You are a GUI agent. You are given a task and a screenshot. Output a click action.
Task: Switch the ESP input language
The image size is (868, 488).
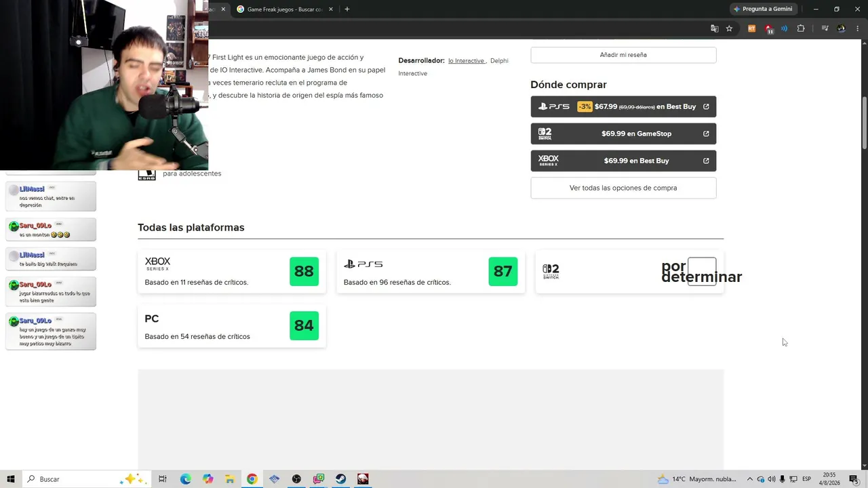[x=807, y=479]
